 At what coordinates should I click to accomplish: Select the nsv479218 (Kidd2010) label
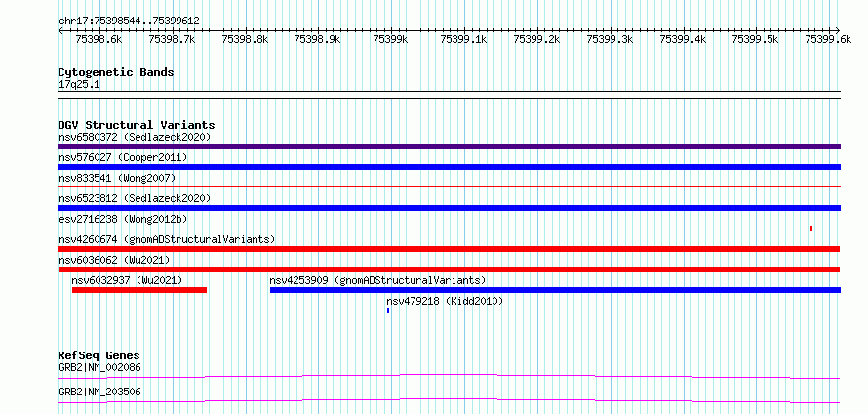(x=445, y=301)
